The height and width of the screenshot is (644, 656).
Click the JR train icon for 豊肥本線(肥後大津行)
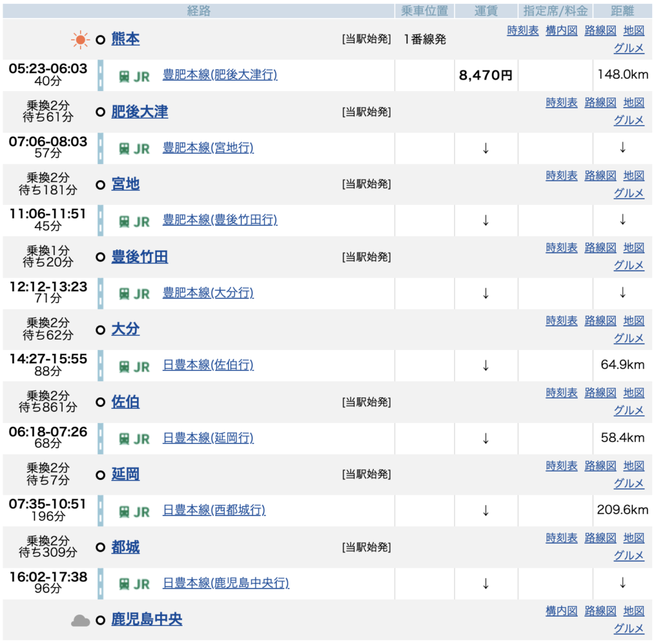coord(124,76)
